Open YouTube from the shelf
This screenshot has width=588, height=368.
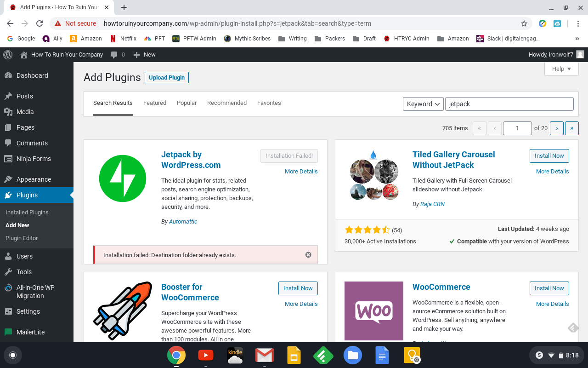click(x=205, y=355)
